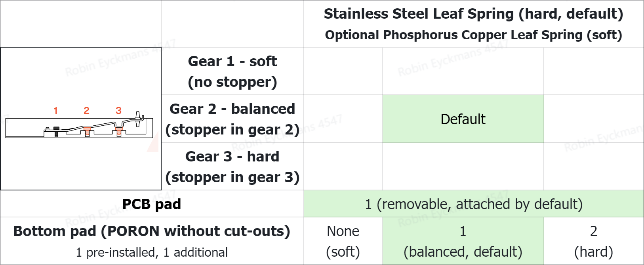Select the Stainless Steel Leaf Spring header

pos(473,14)
